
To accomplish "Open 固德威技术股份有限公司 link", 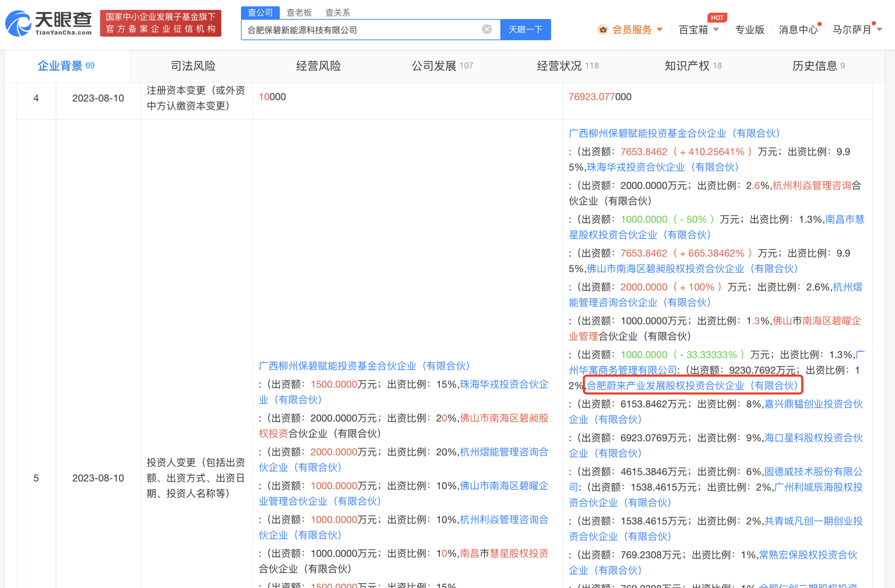I will pos(715,479).
